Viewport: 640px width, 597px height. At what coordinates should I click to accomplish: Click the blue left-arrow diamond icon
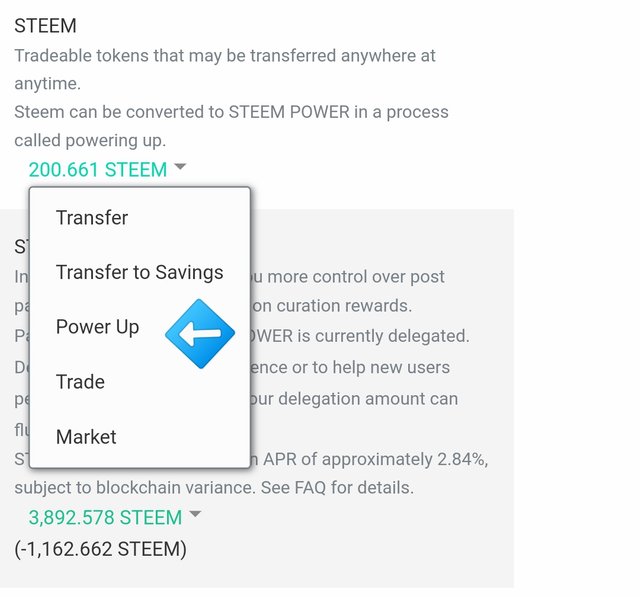click(200, 334)
